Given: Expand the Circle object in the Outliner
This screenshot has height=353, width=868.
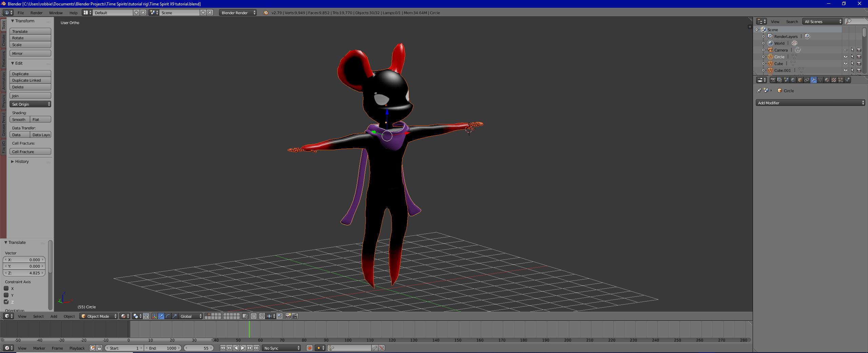Looking at the screenshot, I should tap(764, 57).
